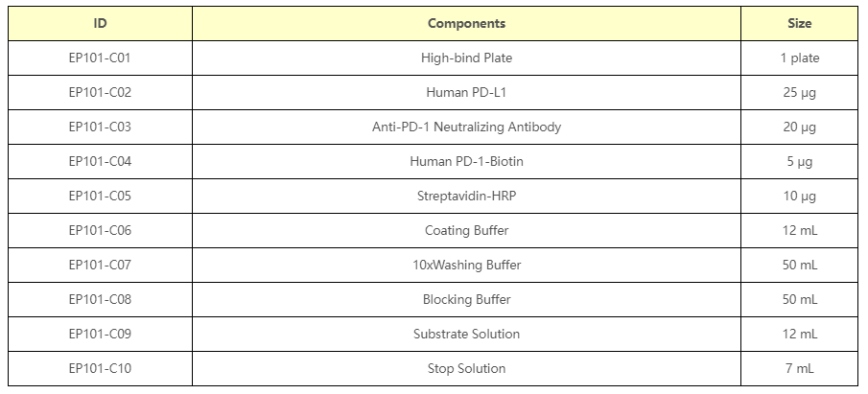Click the Anti-PD-1 Neutralizing Antibody cell
Image resolution: width=868 pixels, height=394 pixels.
(x=466, y=127)
